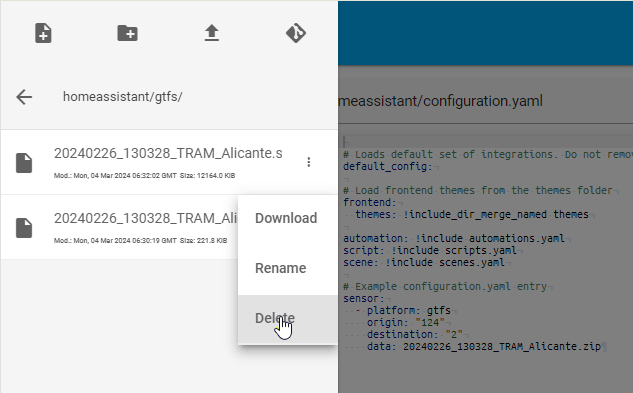Screen dimensions: 633x393
Task: Click file icon of the 221.8 KiB file
Action: (24, 228)
